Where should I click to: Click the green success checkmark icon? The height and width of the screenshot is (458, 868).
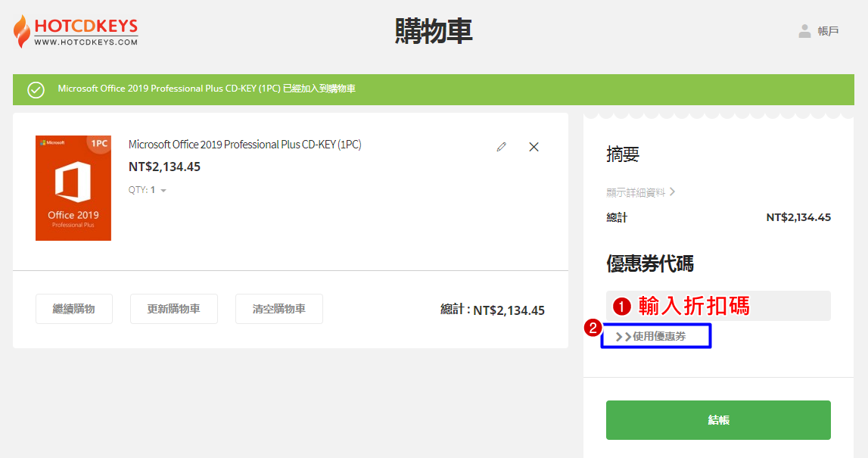tap(36, 90)
